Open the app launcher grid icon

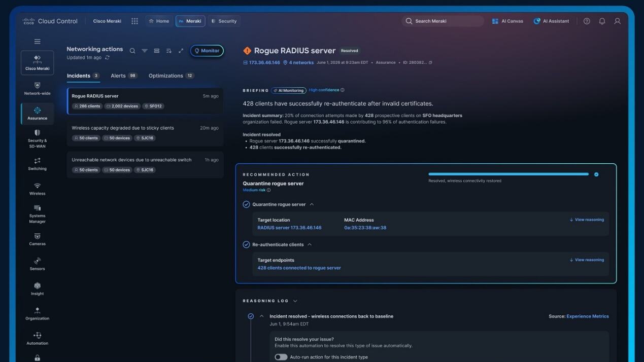(134, 21)
